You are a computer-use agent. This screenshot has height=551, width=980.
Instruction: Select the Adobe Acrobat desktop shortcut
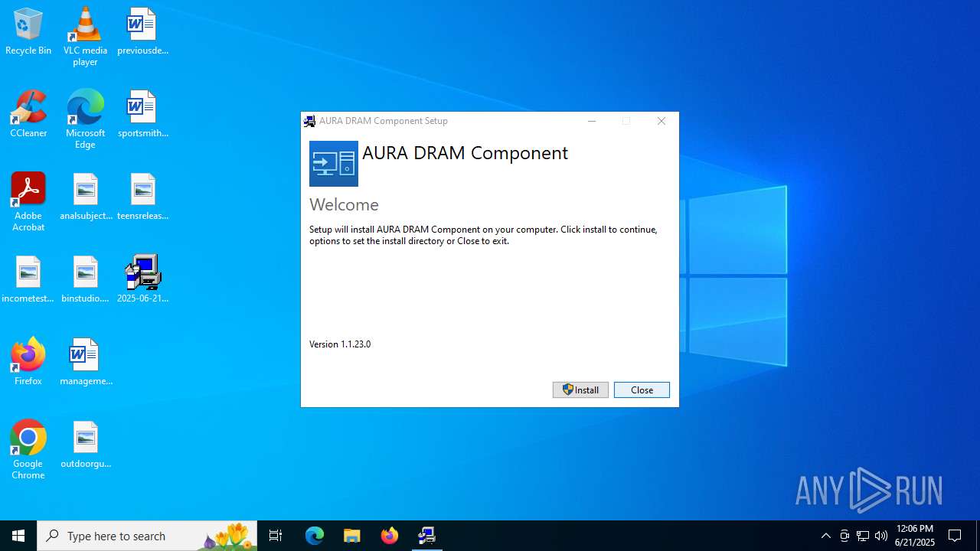(28, 202)
